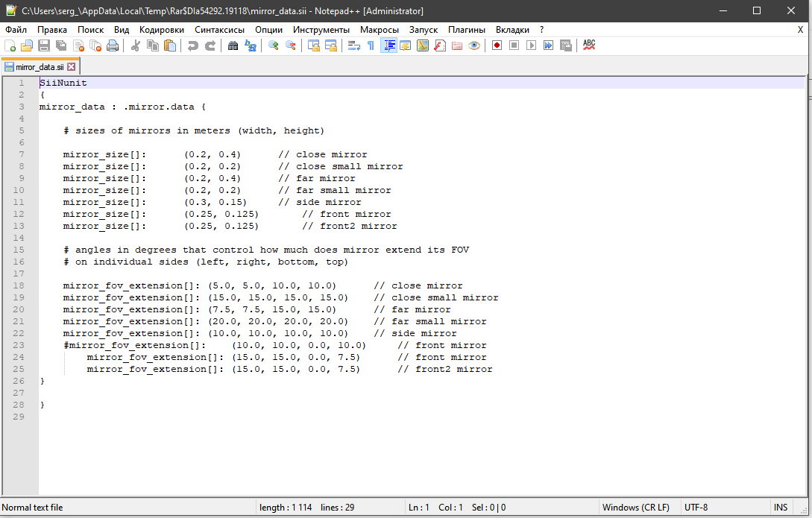The width and height of the screenshot is (812, 518).
Task: Open the Поиск menu
Action: click(91, 30)
